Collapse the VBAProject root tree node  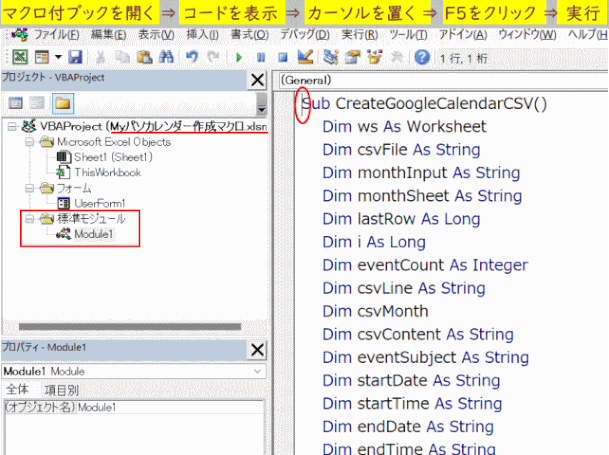[x=10, y=127]
